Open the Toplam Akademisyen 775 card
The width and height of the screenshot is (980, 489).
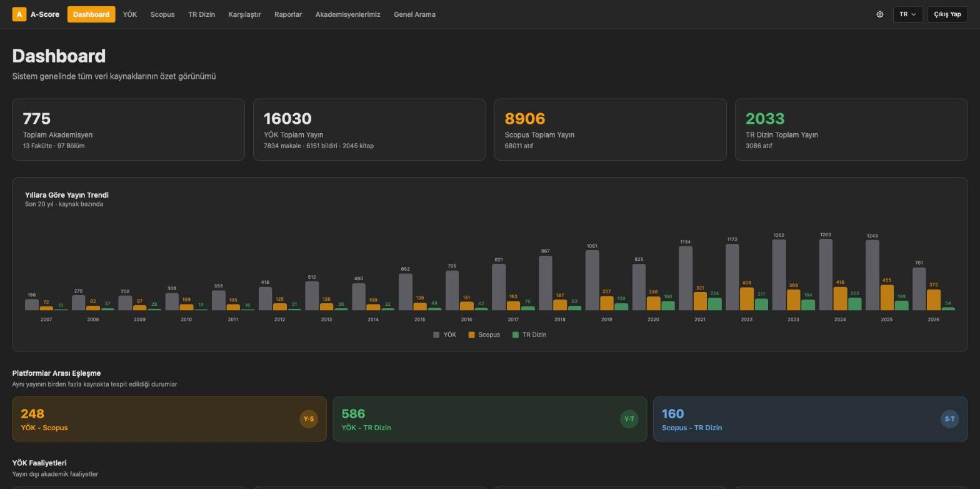click(x=128, y=129)
